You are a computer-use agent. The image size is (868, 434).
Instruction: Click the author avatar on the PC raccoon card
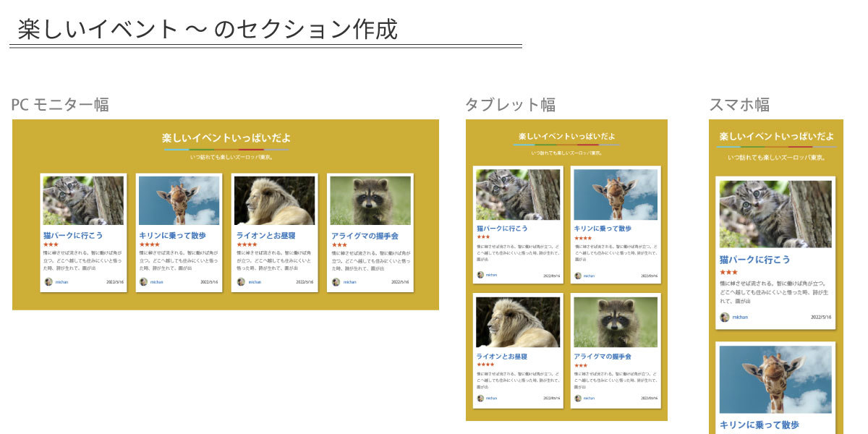coord(336,282)
